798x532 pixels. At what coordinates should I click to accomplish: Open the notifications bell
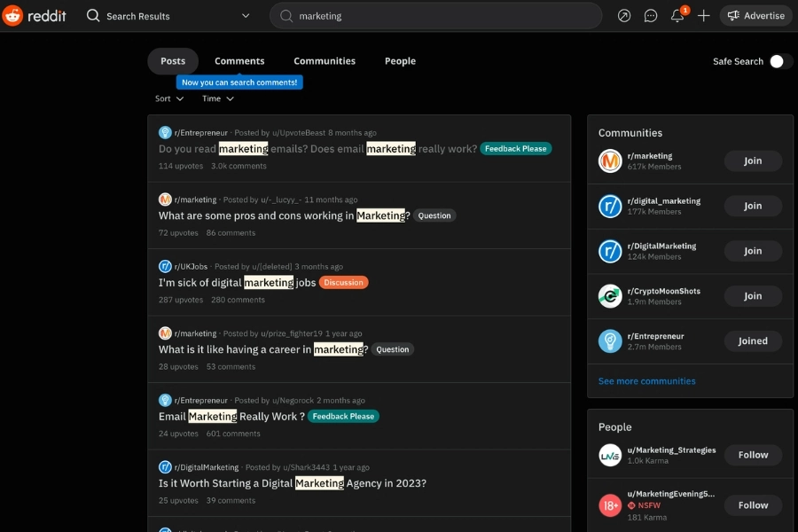[x=677, y=16]
